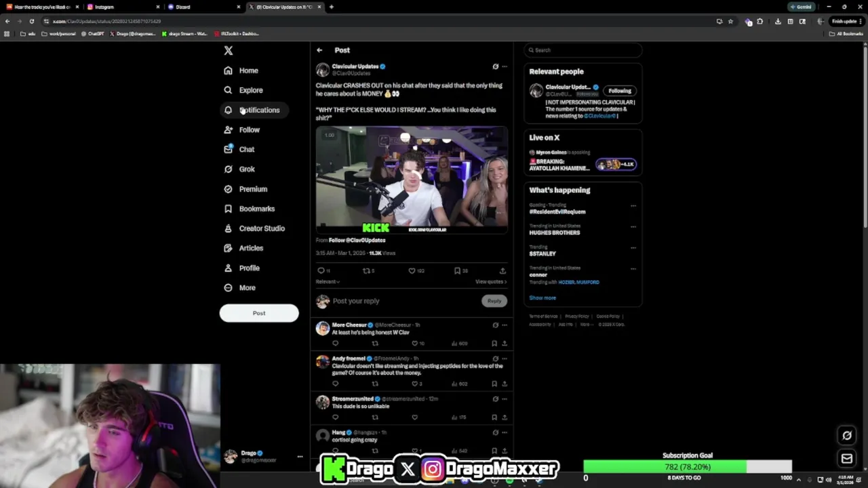Open more options on Andy froemel reply
Viewport: 868px width, 488px height.
tap(504, 359)
